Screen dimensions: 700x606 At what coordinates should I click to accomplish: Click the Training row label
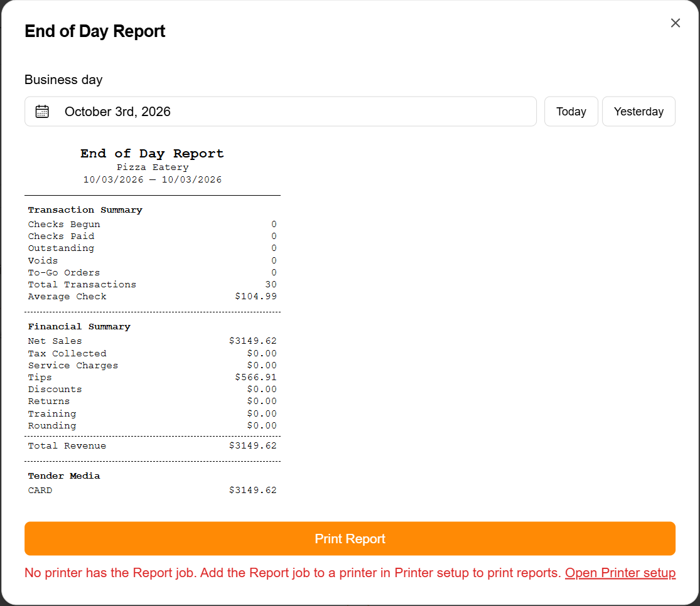(x=51, y=413)
